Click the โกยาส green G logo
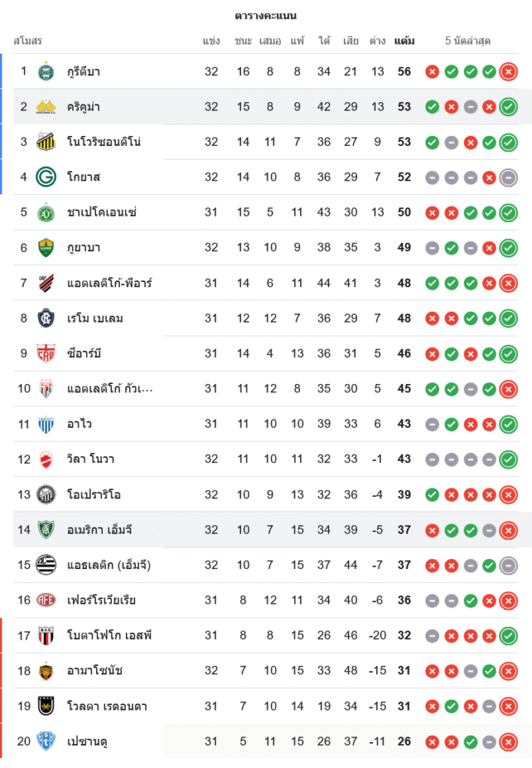 pos(46,177)
